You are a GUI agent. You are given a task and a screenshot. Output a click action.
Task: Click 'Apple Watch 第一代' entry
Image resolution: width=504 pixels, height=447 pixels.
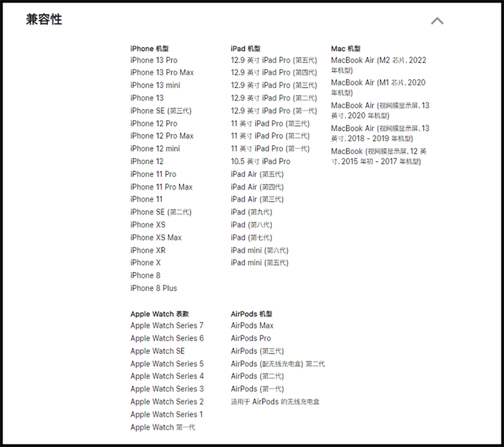163,427
